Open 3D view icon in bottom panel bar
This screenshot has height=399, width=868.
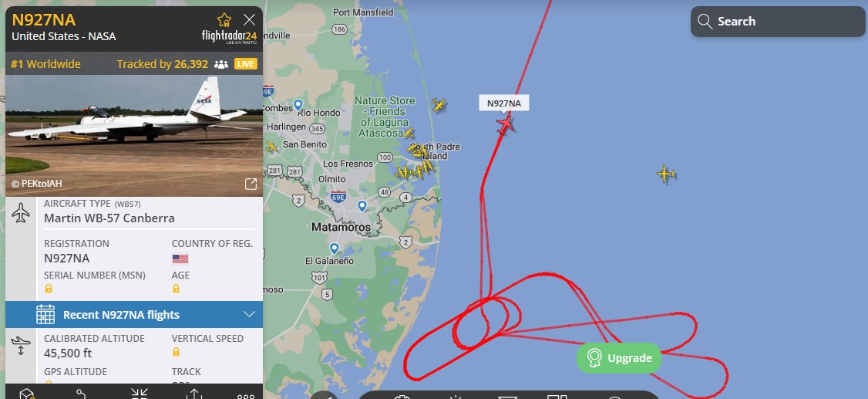click(x=27, y=393)
